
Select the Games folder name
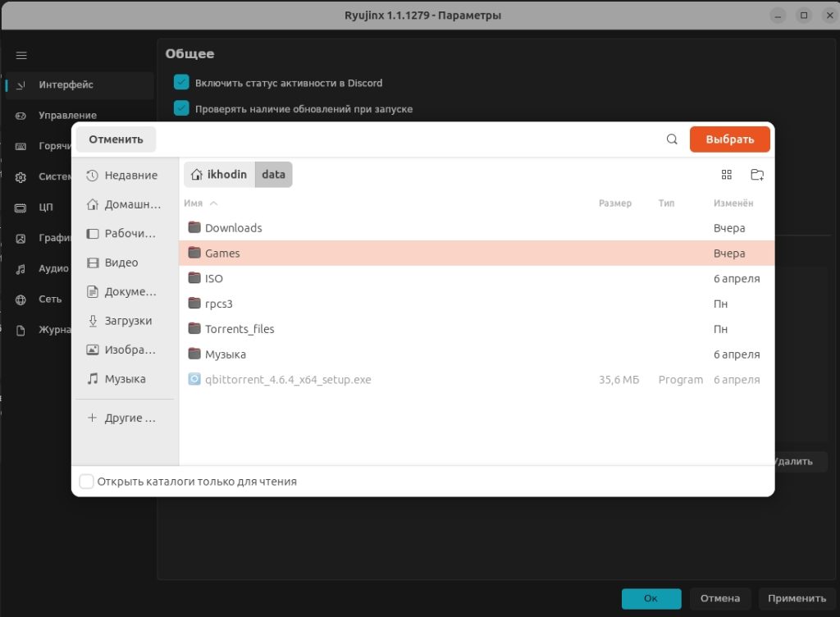tap(222, 253)
